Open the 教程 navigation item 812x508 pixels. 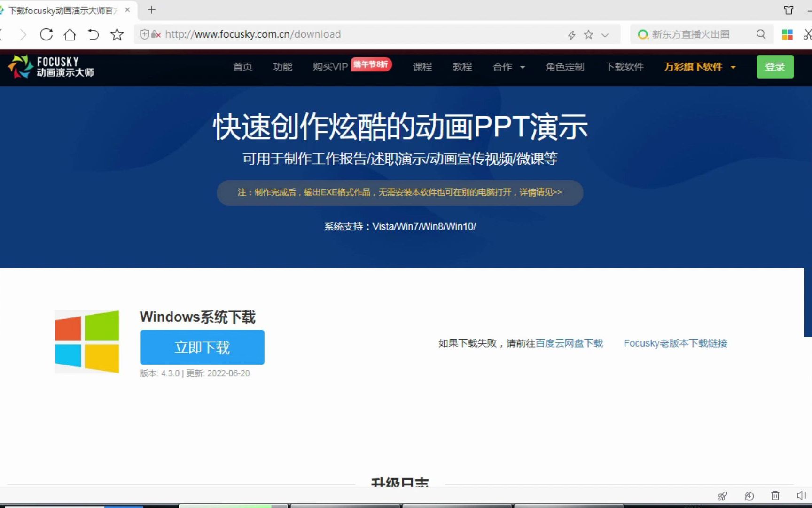click(462, 67)
